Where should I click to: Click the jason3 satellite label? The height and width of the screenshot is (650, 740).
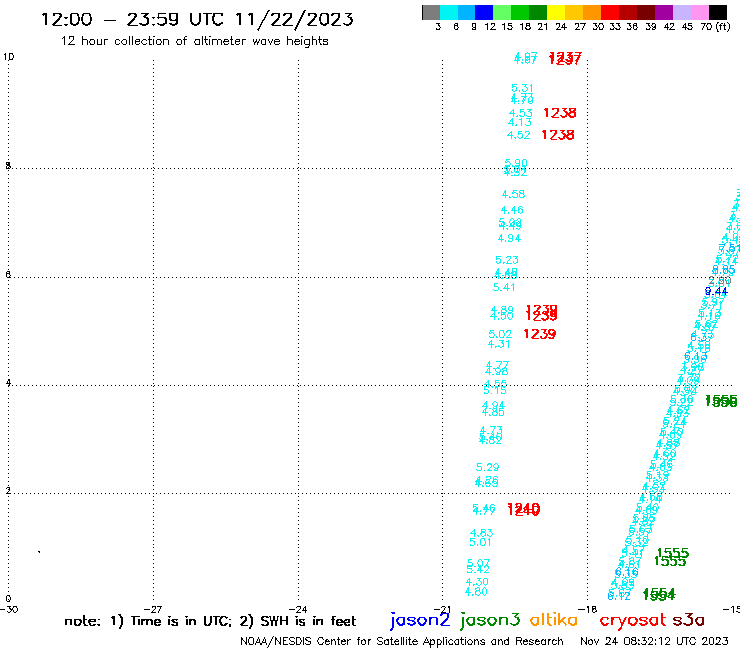coord(490,620)
